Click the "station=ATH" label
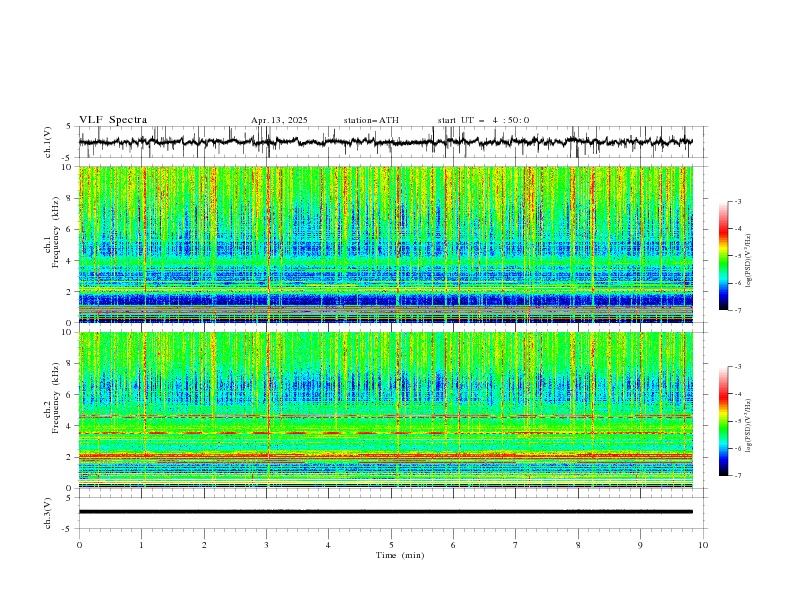The height and width of the screenshot is (612, 792). [x=371, y=120]
